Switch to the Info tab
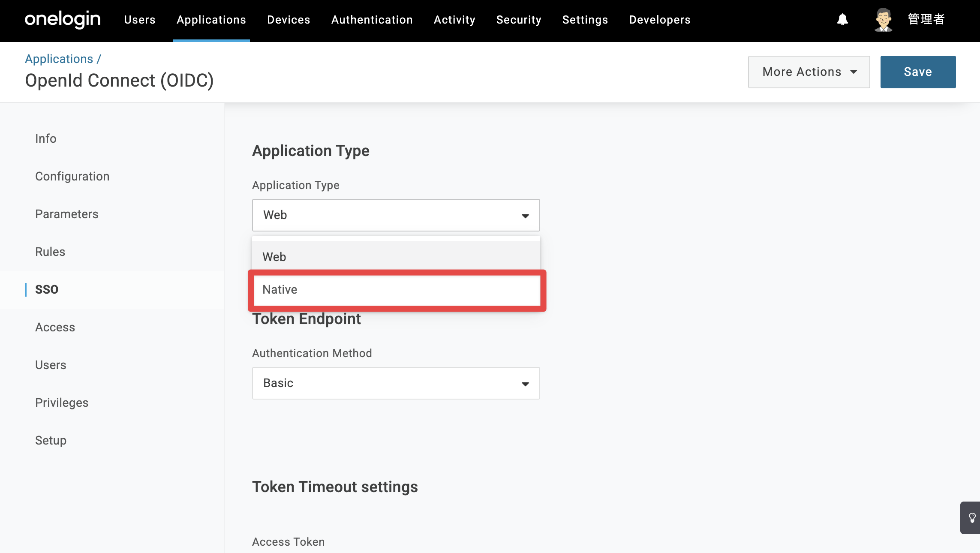The width and height of the screenshot is (980, 553). coord(46,138)
